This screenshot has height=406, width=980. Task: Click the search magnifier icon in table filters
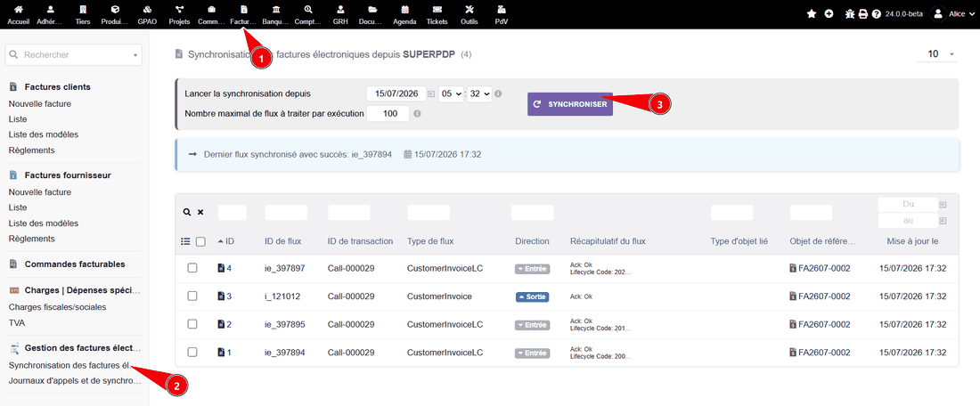pos(187,213)
